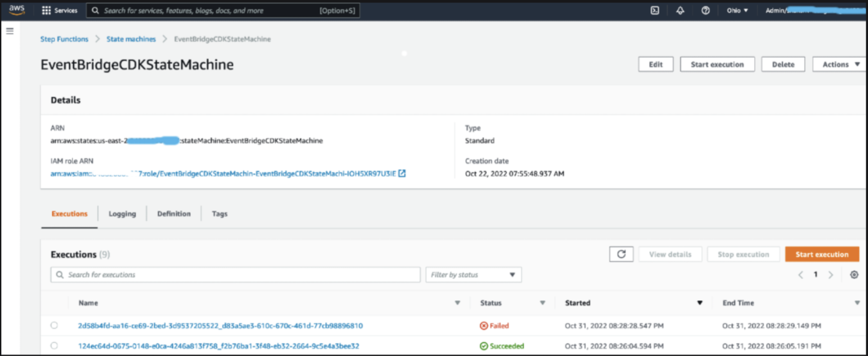This screenshot has width=868, height=356.
Task: Sort by the End Time column arrow
Action: click(x=857, y=303)
